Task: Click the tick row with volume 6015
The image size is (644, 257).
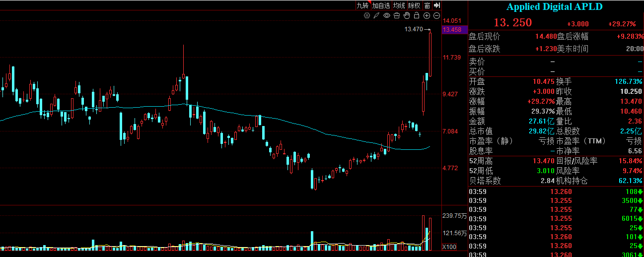Action: [556, 218]
